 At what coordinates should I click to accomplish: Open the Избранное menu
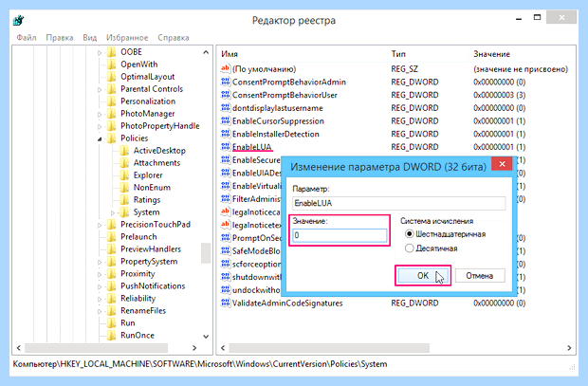(x=127, y=38)
